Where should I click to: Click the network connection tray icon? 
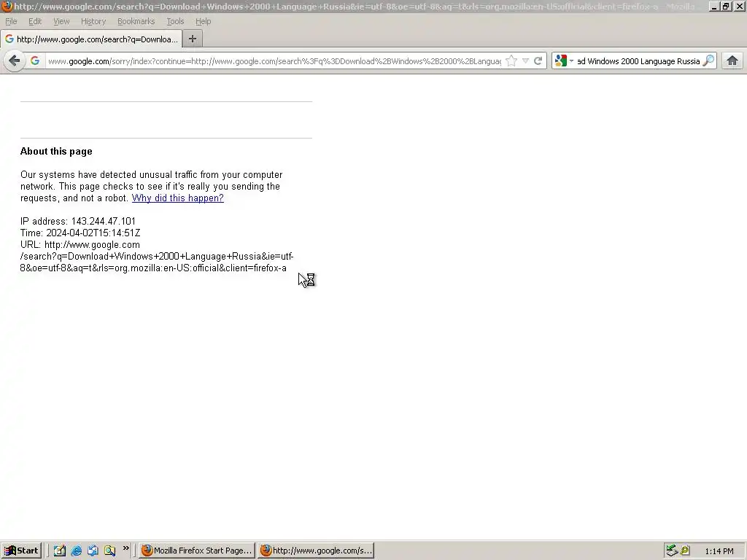pyautogui.click(x=672, y=551)
